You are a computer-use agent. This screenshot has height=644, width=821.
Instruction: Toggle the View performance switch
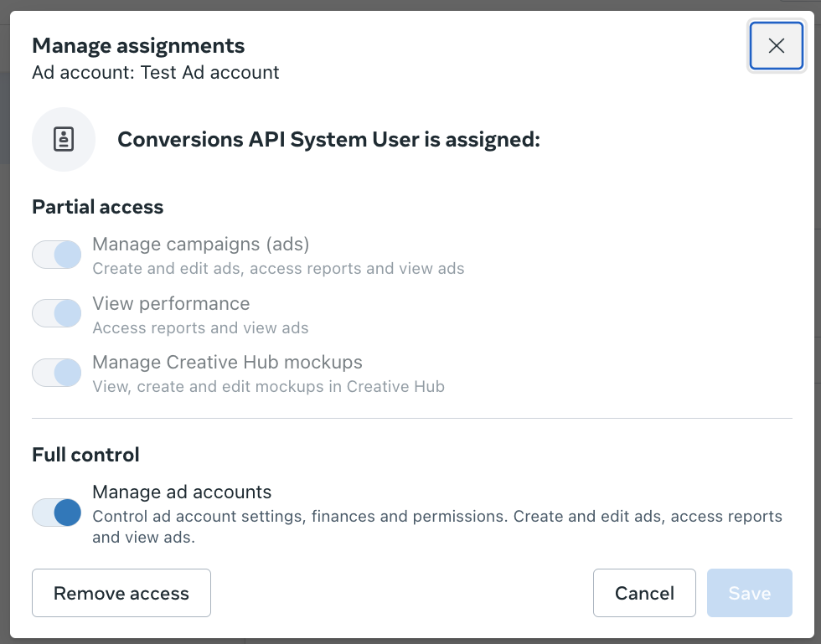(57, 313)
